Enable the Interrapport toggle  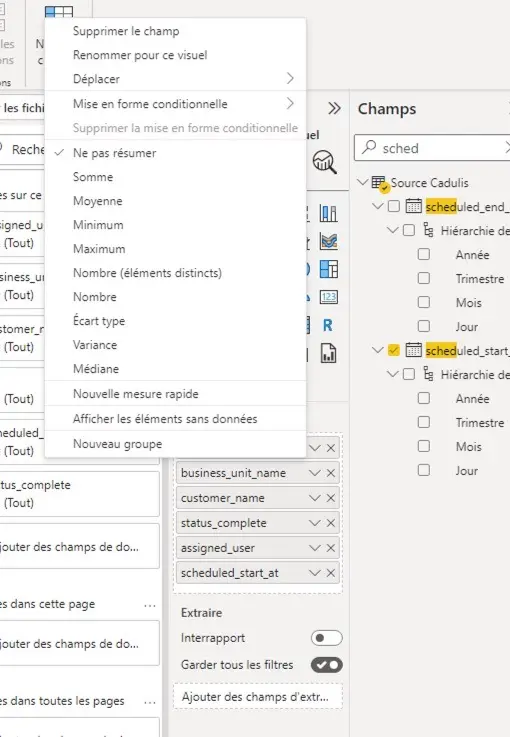(327, 638)
